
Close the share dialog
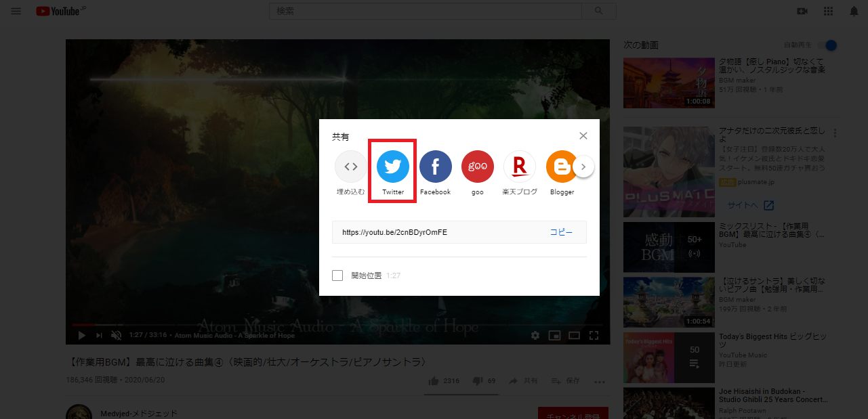click(x=583, y=135)
